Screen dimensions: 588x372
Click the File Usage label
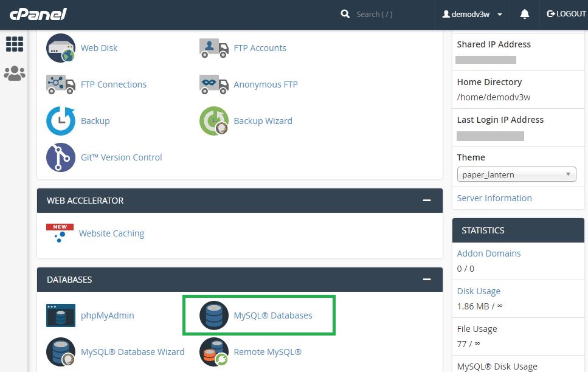477,329
